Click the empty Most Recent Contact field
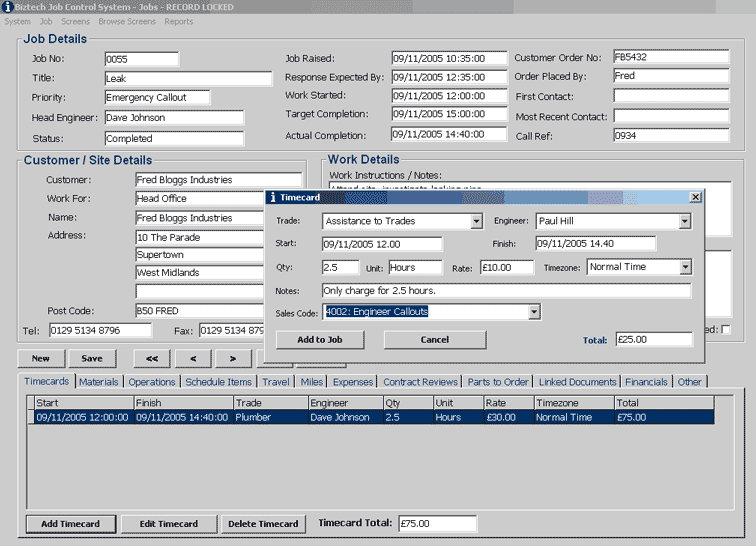Image resolution: width=756 pixels, height=546 pixels. click(x=671, y=116)
